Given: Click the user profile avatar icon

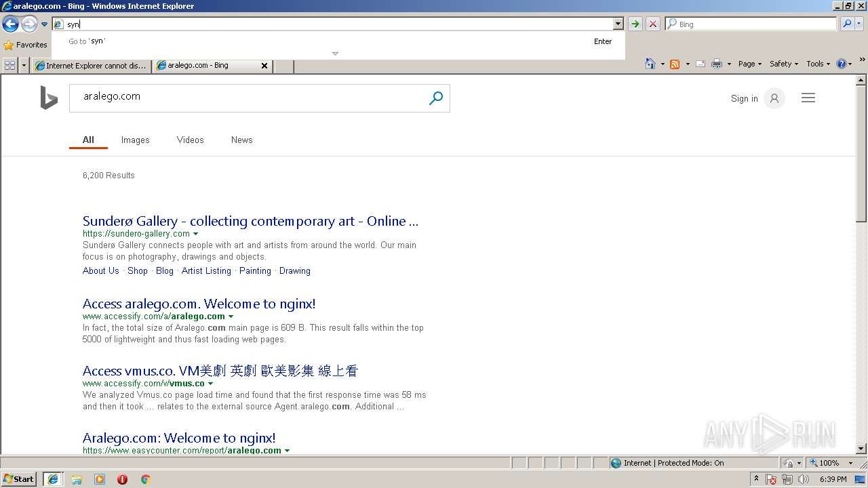Looking at the screenshot, I should click(774, 98).
